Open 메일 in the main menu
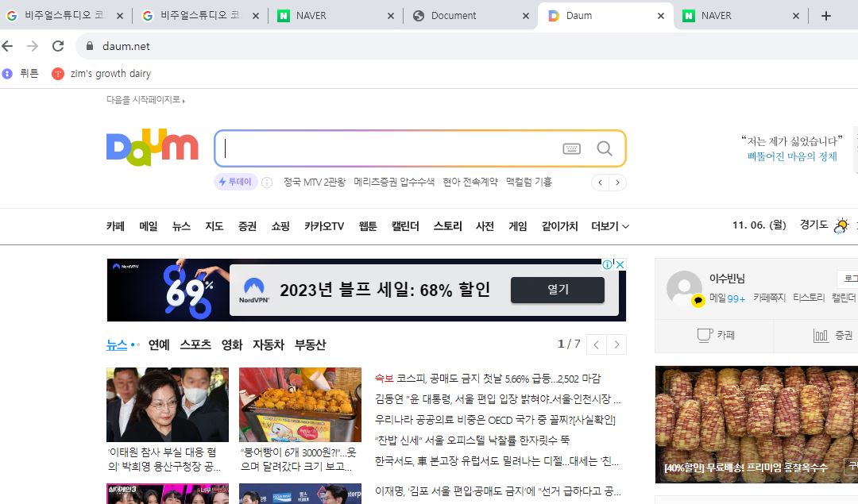 coord(149,225)
